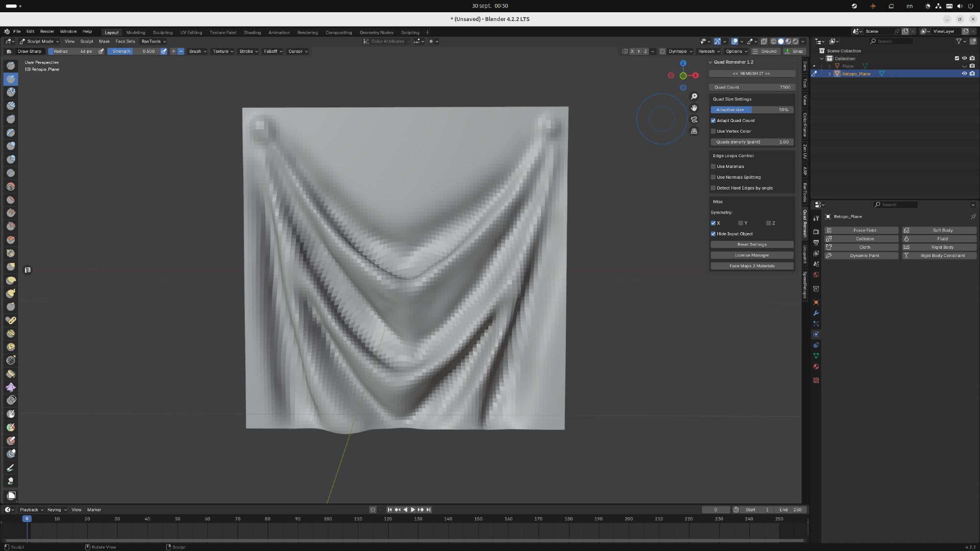Select the Cloth sculpt brush tool
This screenshot has width=980, height=551.
tap(11, 387)
